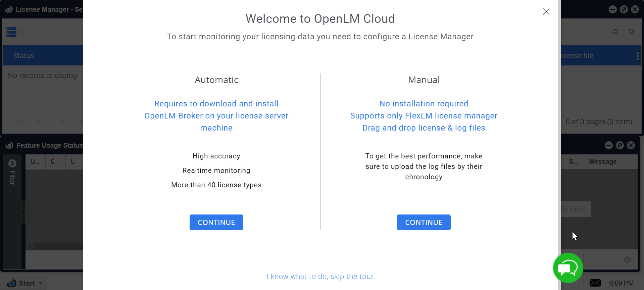Minimize the Feature Usage Status window

[x=608, y=145]
